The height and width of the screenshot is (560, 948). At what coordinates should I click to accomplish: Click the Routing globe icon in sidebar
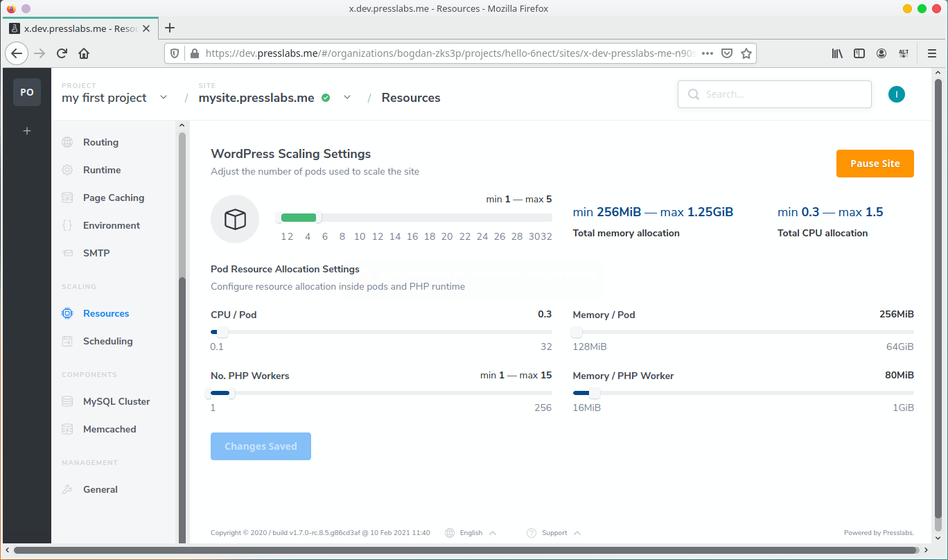(x=67, y=142)
